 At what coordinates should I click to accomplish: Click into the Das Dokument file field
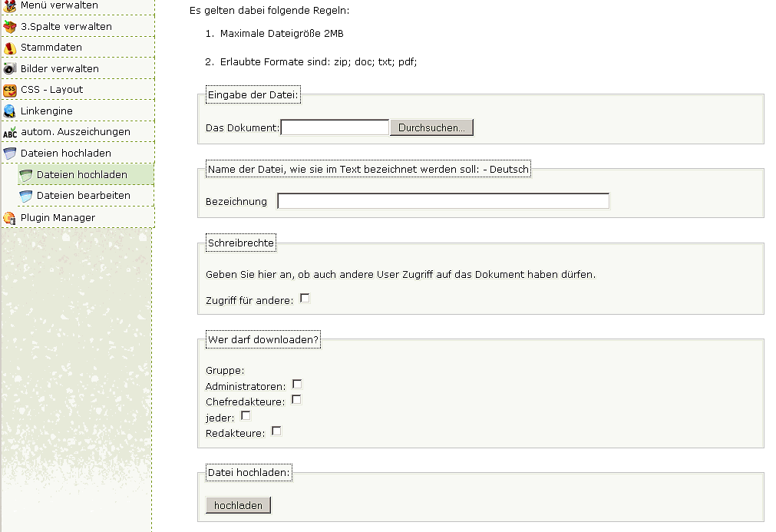click(335, 127)
